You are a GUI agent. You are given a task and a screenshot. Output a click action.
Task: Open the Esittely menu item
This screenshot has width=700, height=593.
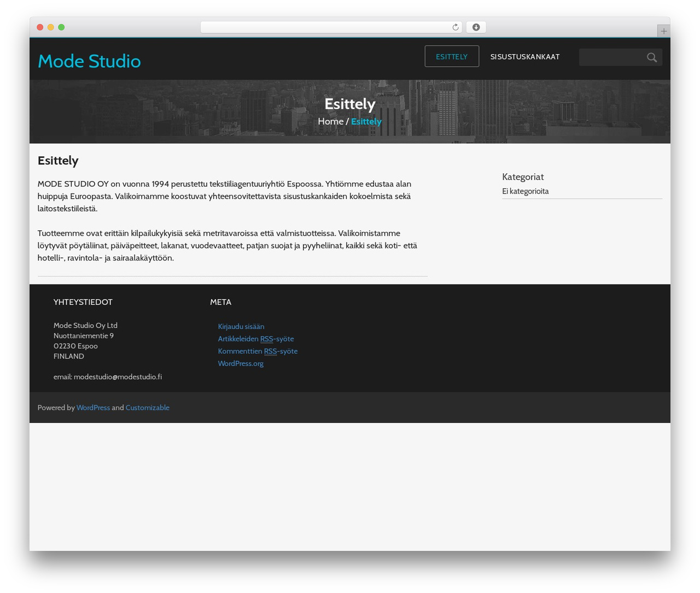[452, 56]
